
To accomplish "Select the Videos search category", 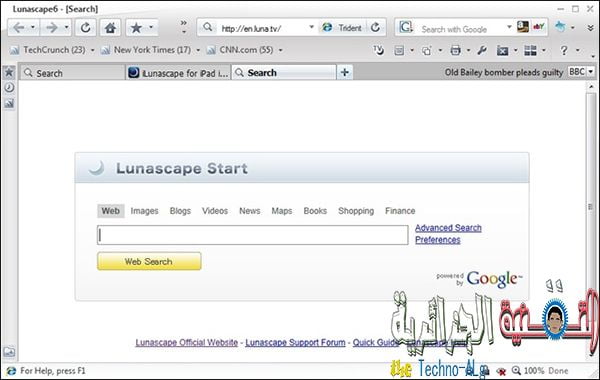I will (215, 211).
